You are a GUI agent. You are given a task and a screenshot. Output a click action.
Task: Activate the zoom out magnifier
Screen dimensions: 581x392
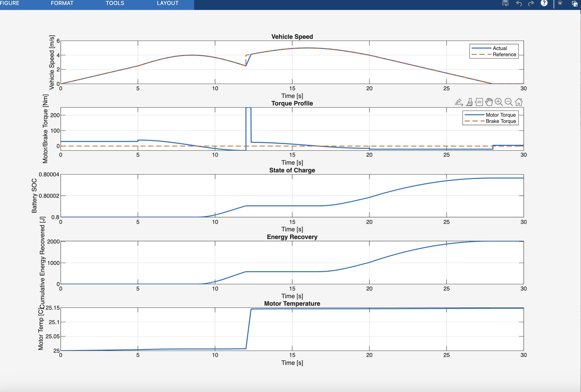(509, 102)
